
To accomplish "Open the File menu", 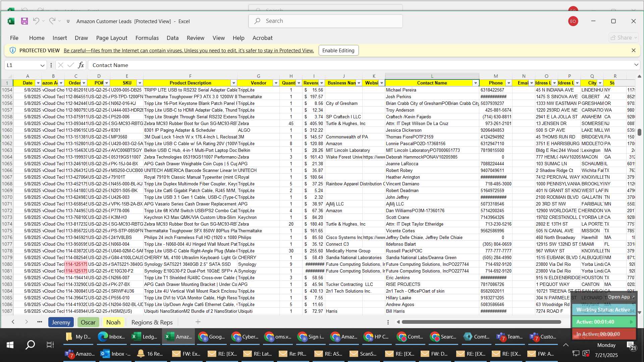I will pos(14,38).
